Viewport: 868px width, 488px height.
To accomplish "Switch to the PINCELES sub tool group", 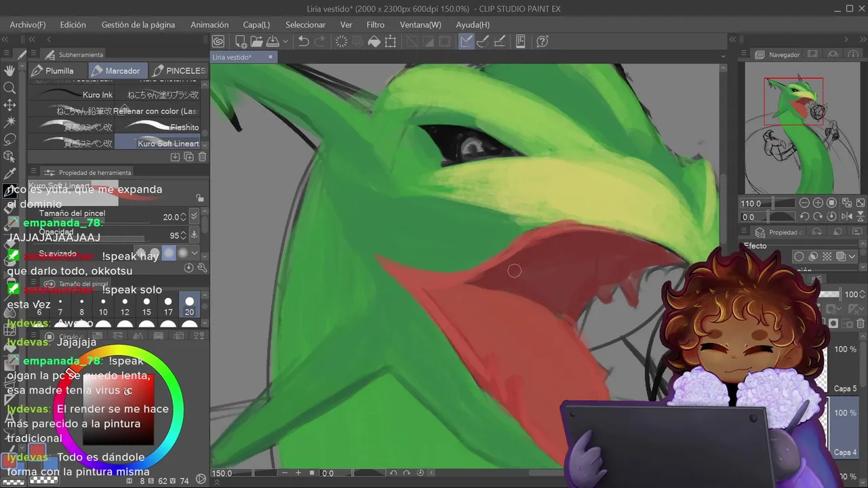I will [x=178, y=70].
